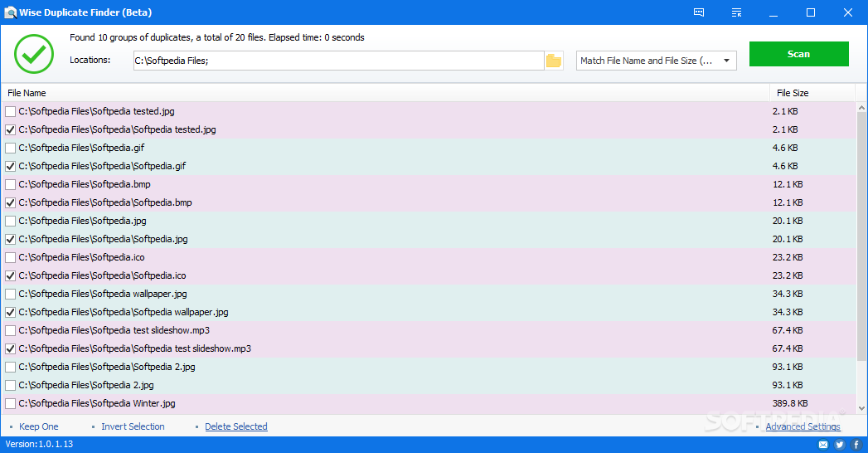The width and height of the screenshot is (868, 453).
Task: Expand the Match File Name and File Size dropdown
Action: tap(656, 61)
